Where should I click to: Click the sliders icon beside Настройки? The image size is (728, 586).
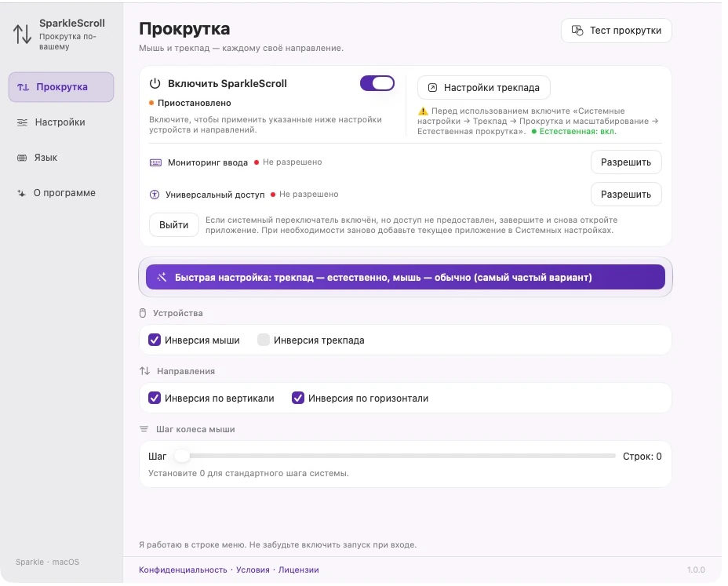pos(22,122)
